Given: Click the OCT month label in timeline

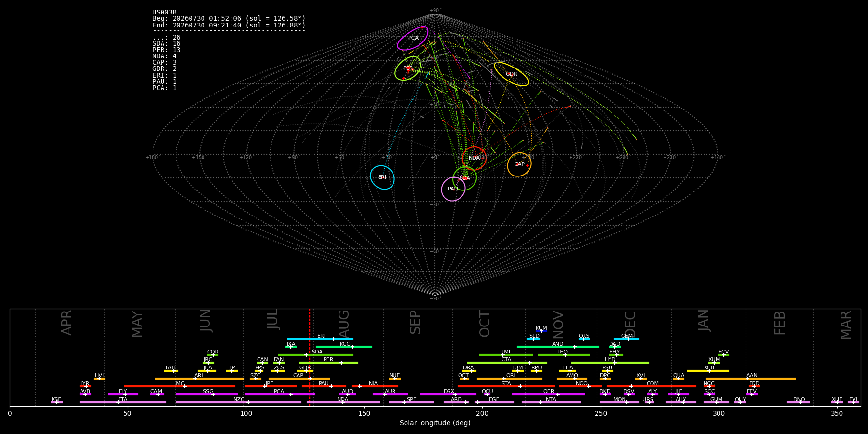Looking at the screenshot, I should coord(485,324).
